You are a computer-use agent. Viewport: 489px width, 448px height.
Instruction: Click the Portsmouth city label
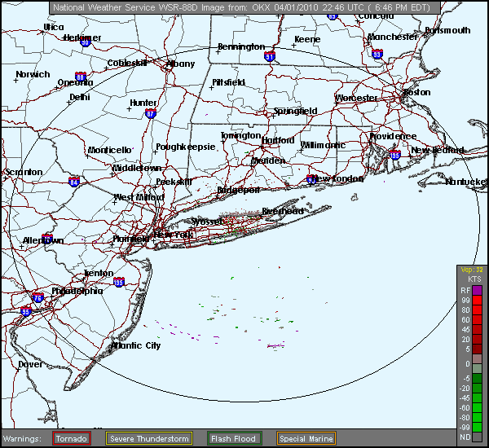(447, 31)
